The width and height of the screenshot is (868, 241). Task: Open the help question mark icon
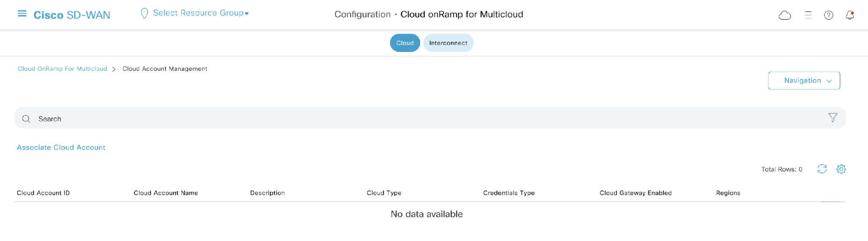coord(828,15)
